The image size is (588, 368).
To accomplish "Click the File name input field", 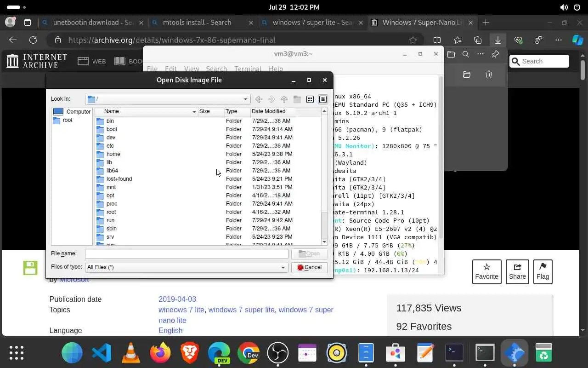I will pos(187,253).
